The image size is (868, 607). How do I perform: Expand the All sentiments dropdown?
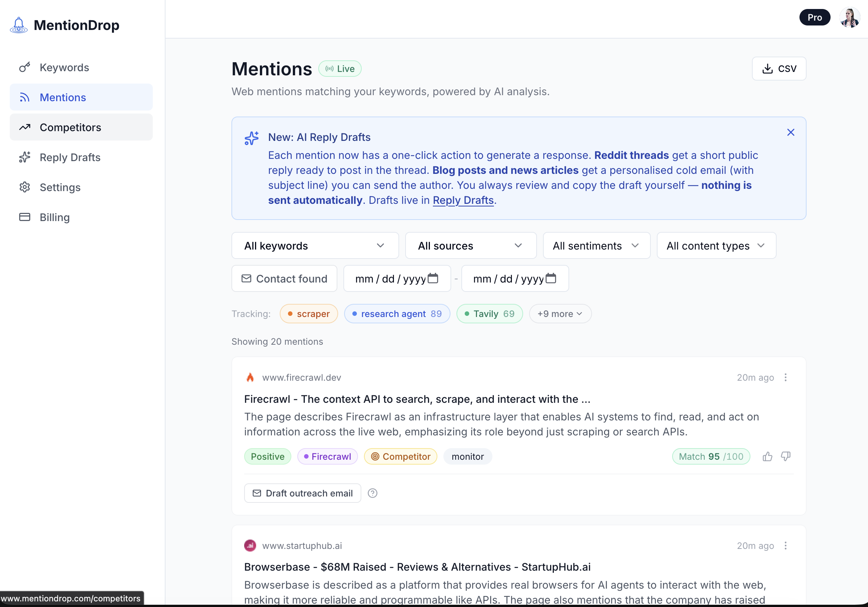tap(596, 245)
